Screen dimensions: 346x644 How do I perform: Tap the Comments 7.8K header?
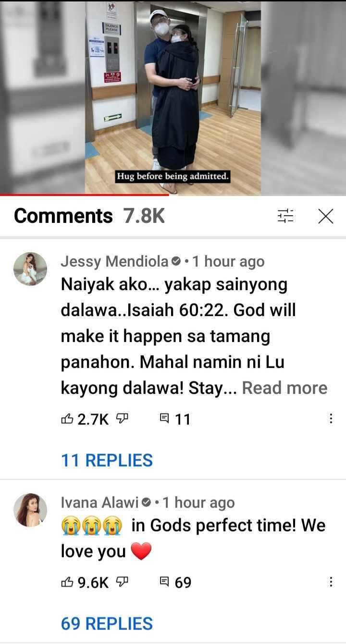click(x=89, y=216)
